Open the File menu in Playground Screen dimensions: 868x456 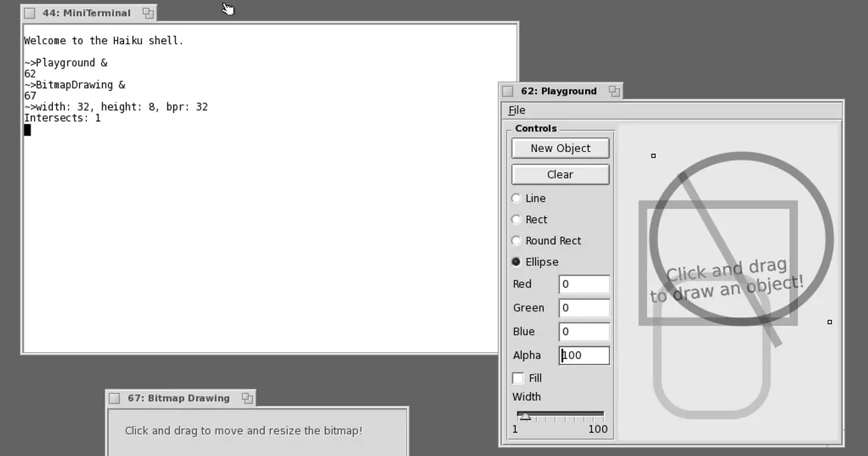click(517, 110)
